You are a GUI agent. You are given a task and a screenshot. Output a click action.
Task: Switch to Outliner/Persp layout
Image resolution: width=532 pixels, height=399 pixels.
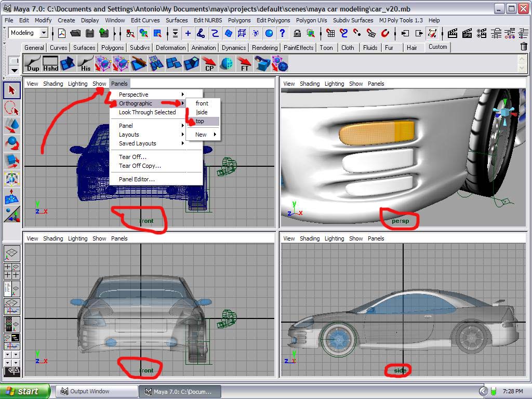[x=12, y=289]
